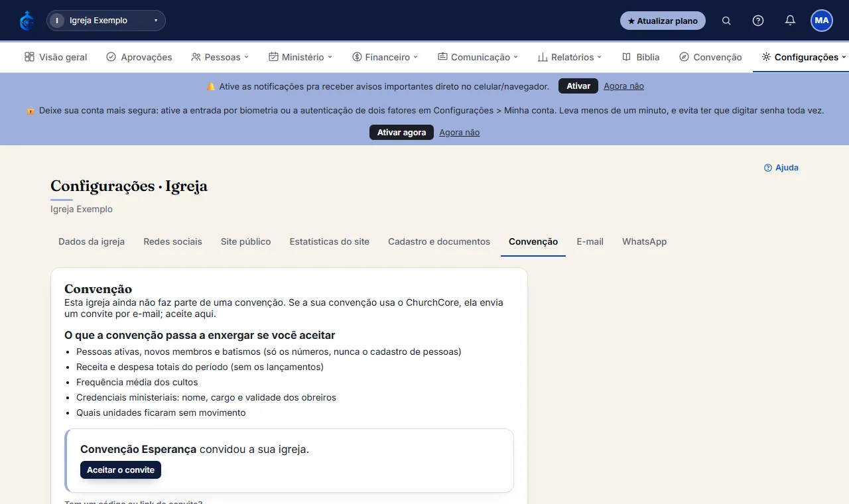This screenshot has width=849, height=504.
Task: Expand the Comunicação menu chevron
Action: coord(515,57)
